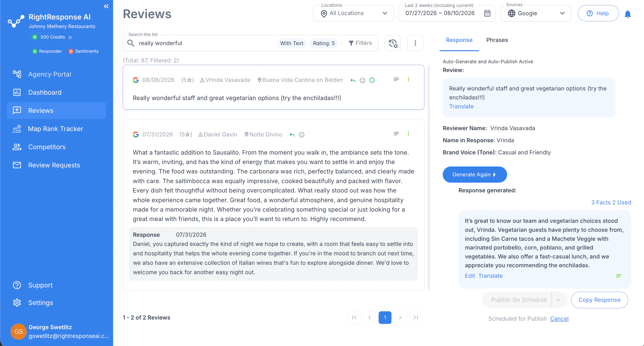Select the Vrinda Vasavada review card text
The height and width of the screenshot is (346, 644).
pyautogui.click(x=237, y=98)
